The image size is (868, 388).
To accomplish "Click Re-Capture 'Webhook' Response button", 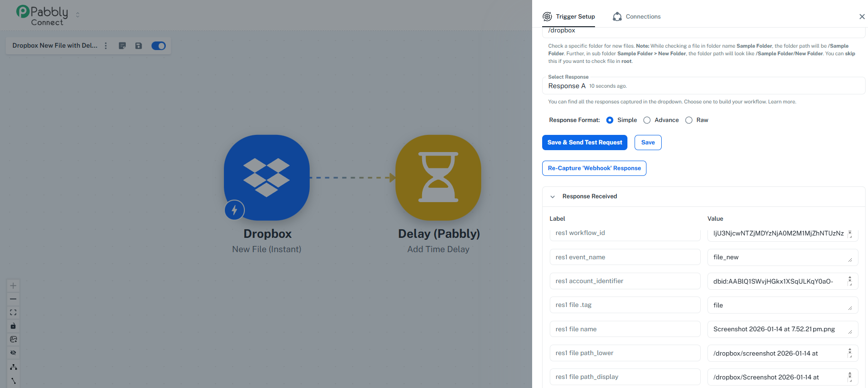I will tap(594, 168).
